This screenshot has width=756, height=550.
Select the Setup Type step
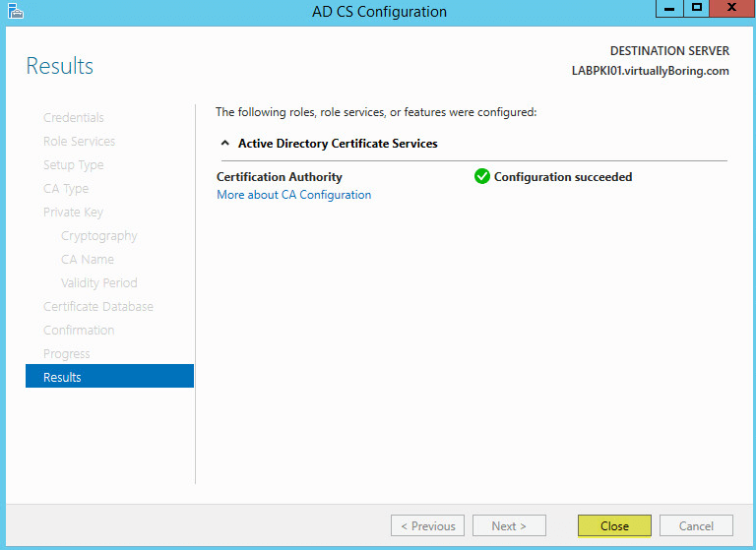(x=73, y=165)
